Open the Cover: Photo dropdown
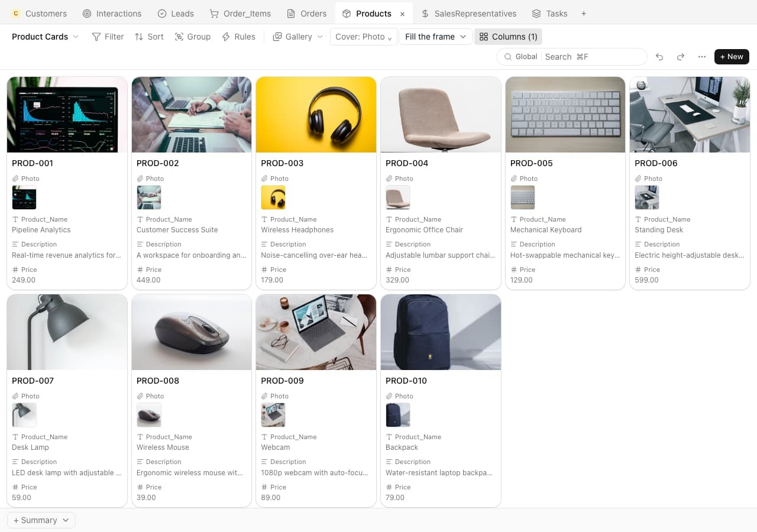 [364, 37]
